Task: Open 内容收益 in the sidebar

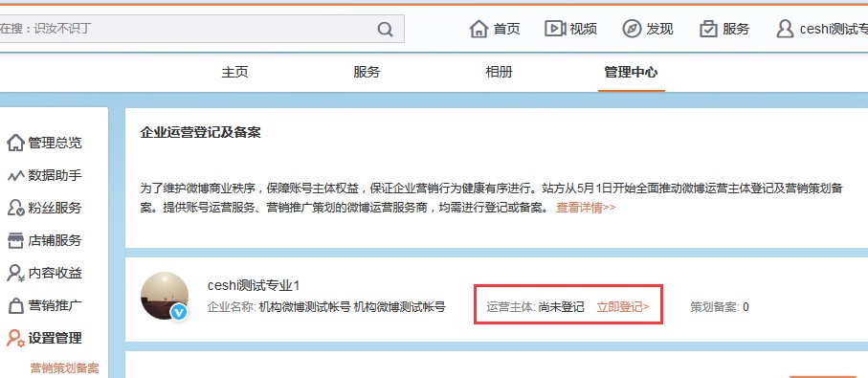Action: pyautogui.click(x=55, y=273)
